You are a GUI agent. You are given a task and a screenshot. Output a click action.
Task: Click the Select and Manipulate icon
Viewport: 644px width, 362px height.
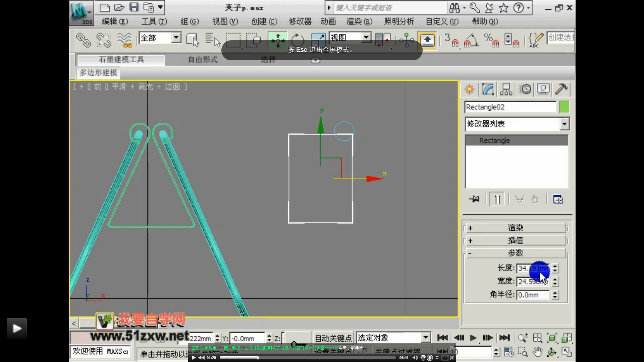(x=407, y=40)
